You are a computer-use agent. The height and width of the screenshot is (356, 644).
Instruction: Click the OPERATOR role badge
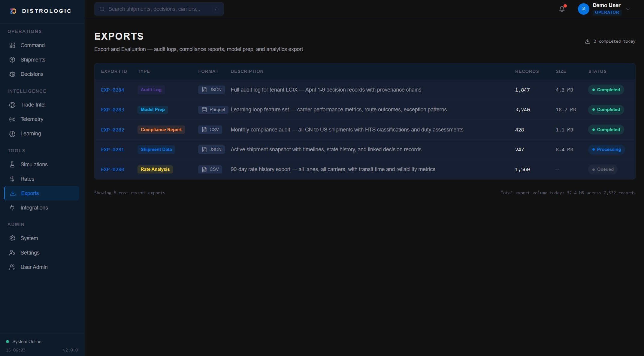pyautogui.click(x=607, y=12)
